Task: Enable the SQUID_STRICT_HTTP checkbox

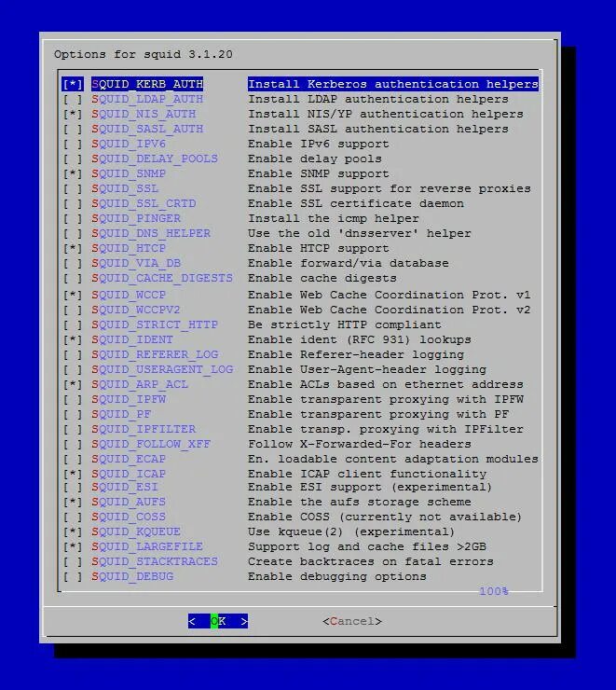Action: [73, 325]
